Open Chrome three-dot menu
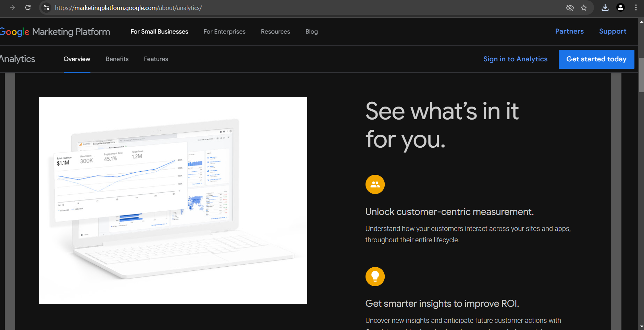Screen dimensions: 644x330 (x=636, y=8)
